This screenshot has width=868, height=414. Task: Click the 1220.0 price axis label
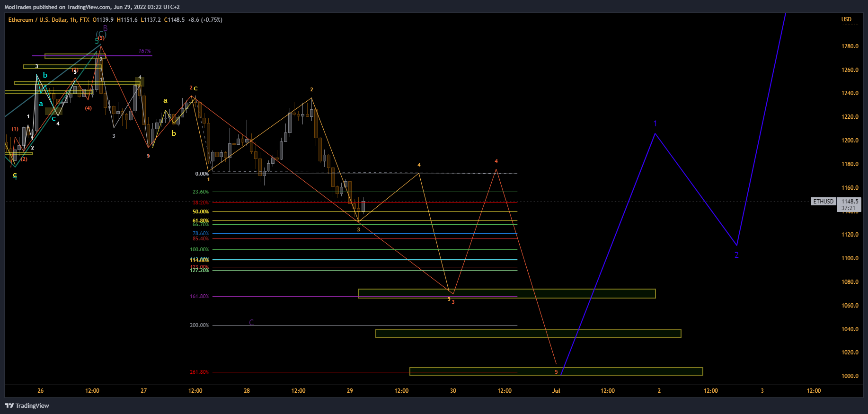[850, 117]
